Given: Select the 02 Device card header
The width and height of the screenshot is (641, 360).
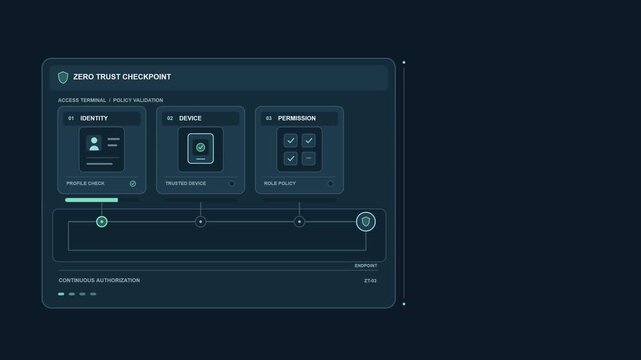Looking at the screenshot, I should 200,118.
